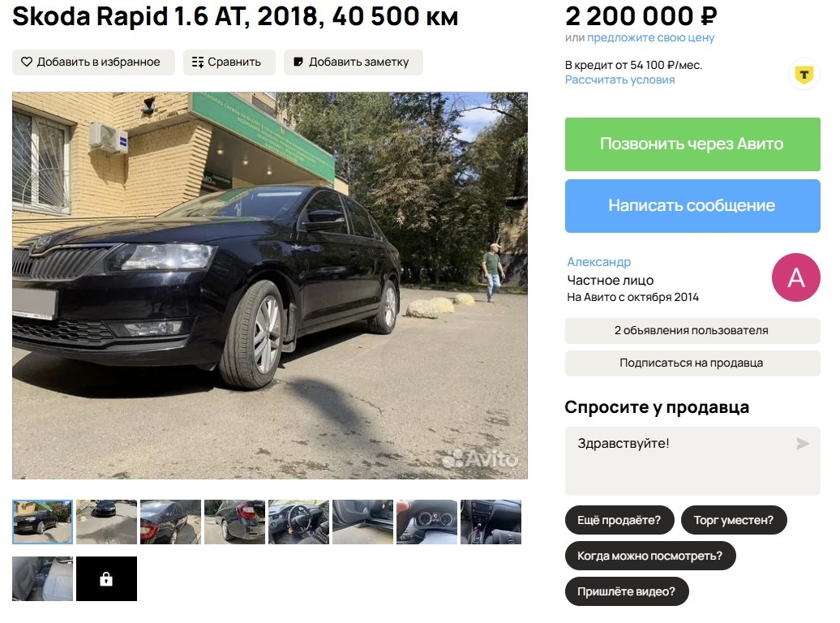840x623 pixels.
Task: Open the Рассчитать условия credit link
Action: point(619,79)
